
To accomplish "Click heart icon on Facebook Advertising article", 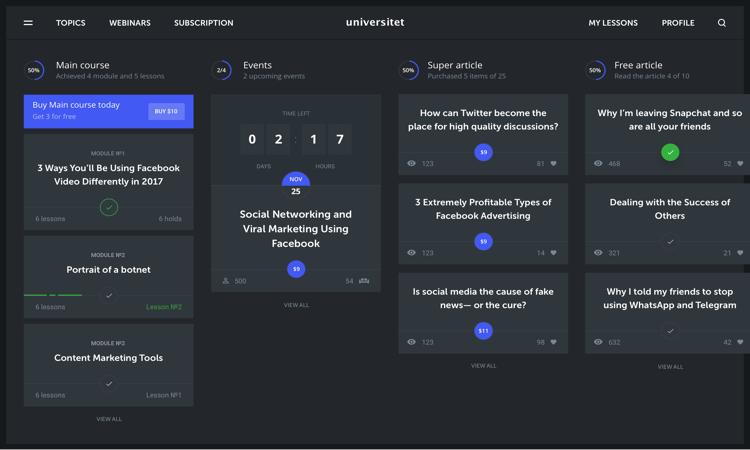I will [554, 253].
